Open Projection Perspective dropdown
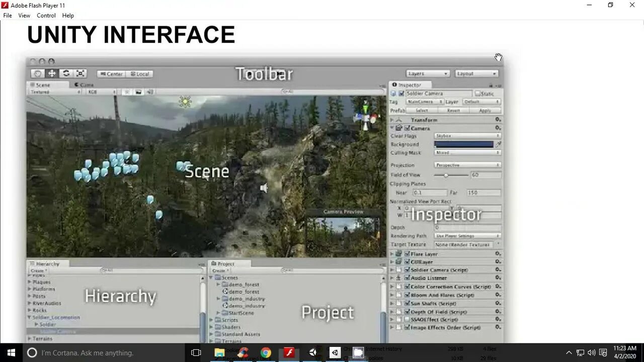 pos(467,165)
